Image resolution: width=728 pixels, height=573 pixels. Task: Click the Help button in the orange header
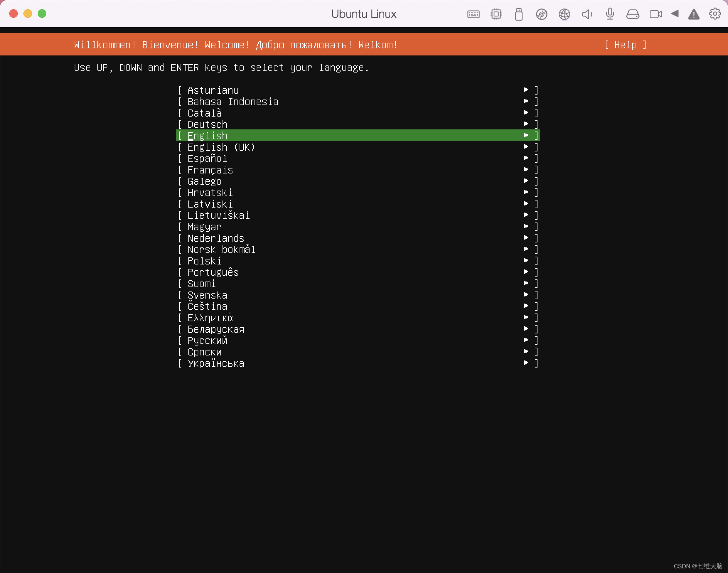(625, 45)
